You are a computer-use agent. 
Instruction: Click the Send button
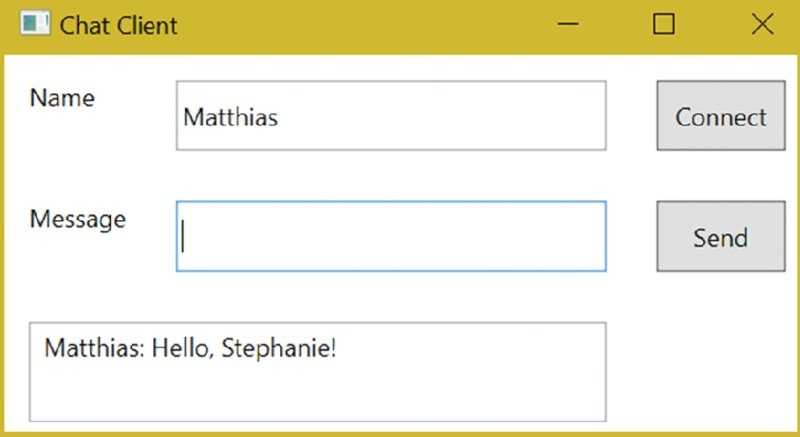tap(721, 236)
